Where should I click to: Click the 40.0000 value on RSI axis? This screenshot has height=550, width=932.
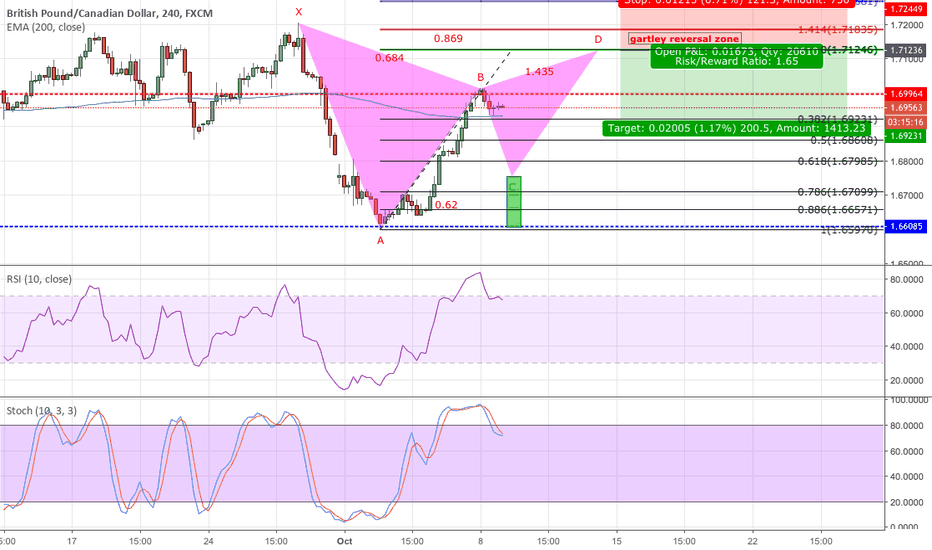[x=906, y=347]
